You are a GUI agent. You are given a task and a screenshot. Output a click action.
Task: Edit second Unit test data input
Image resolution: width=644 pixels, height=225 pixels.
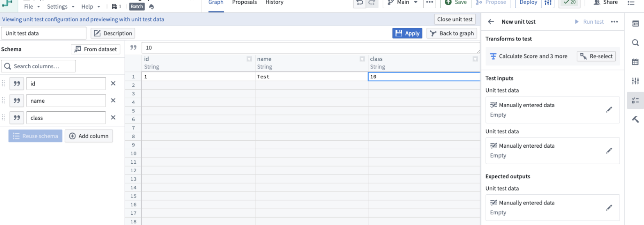(609, 151)
